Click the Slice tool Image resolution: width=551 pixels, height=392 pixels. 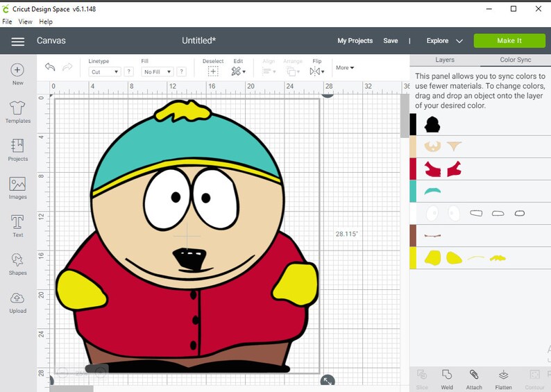(x=422, y=380)
